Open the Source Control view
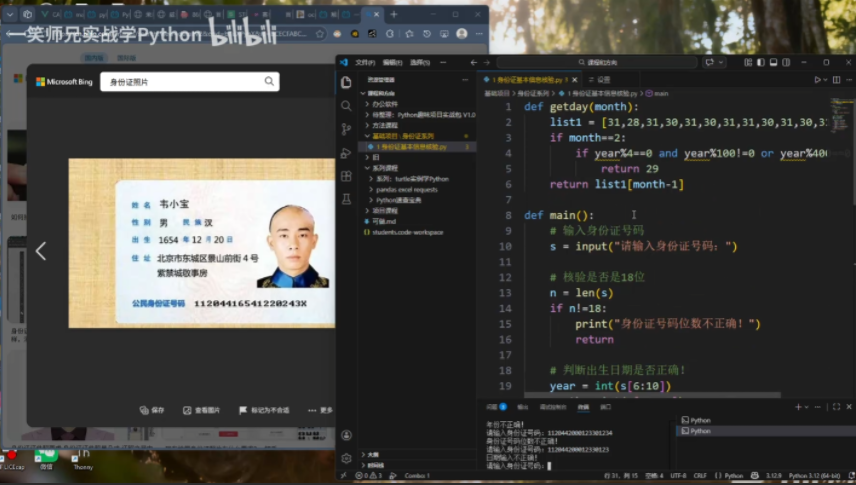The height and width of the screenshot is (485, 856). (346, 129)
